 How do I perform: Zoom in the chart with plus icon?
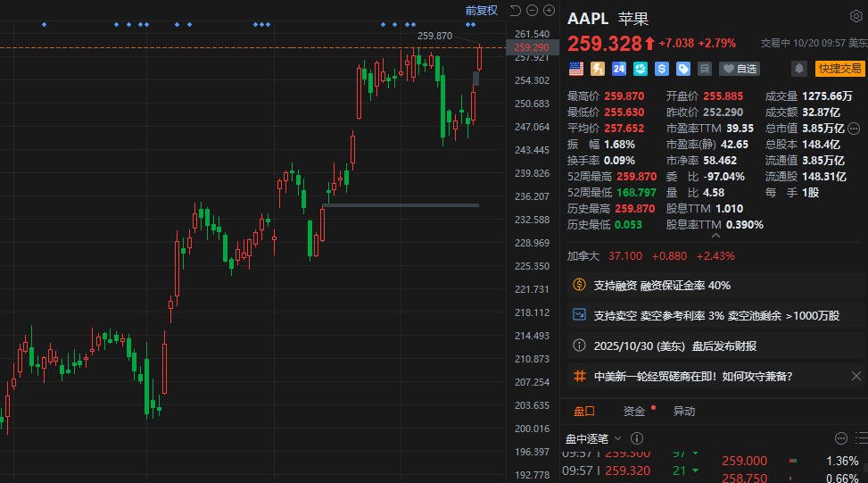(x=550, y=11)
